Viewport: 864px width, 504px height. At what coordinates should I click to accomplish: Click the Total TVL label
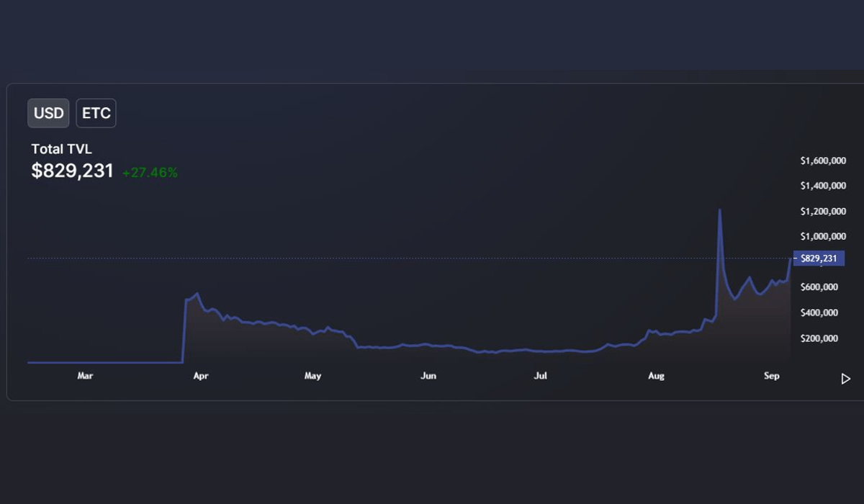[x=62, y=149]
